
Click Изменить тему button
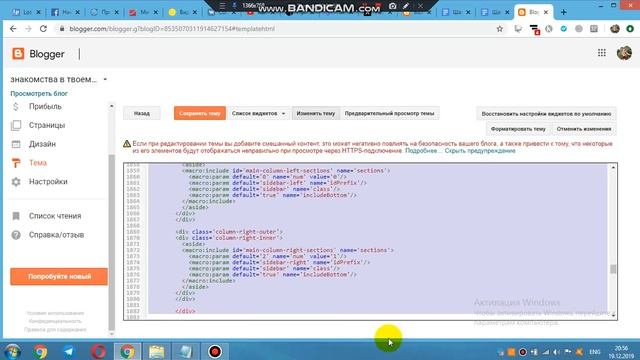click(316, 113)
